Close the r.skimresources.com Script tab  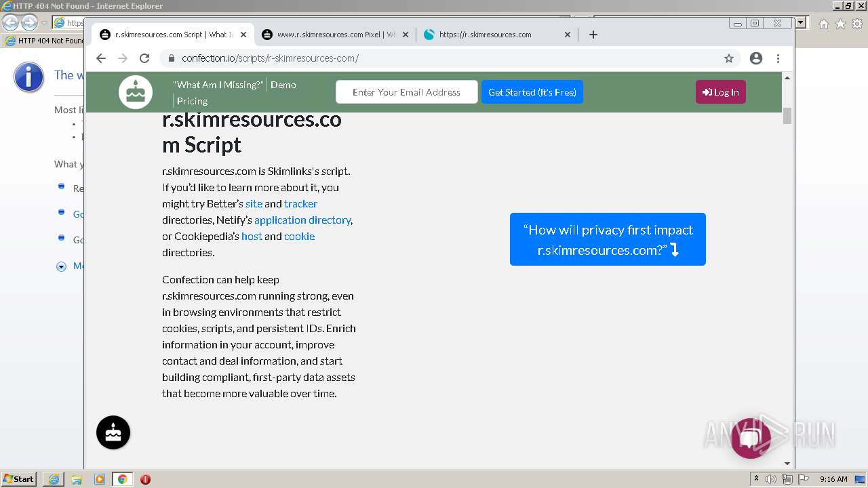(243, 35)
